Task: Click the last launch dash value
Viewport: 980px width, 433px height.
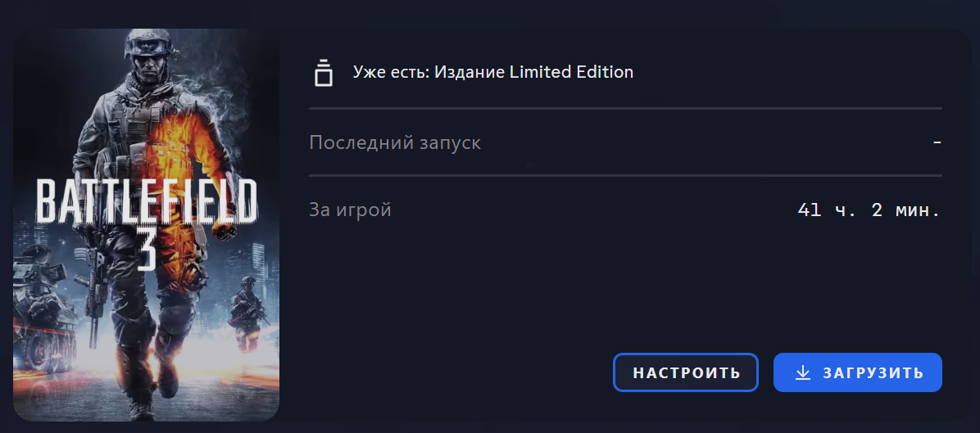Action: tap(937, 142)
